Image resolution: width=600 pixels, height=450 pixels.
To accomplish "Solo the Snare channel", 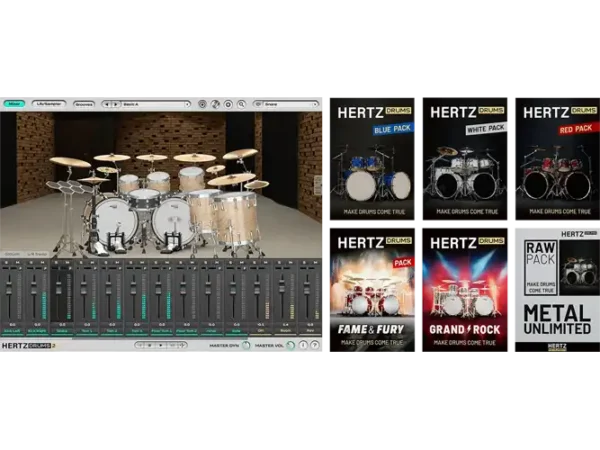I will pyautogui.click(x=56, y=262).
